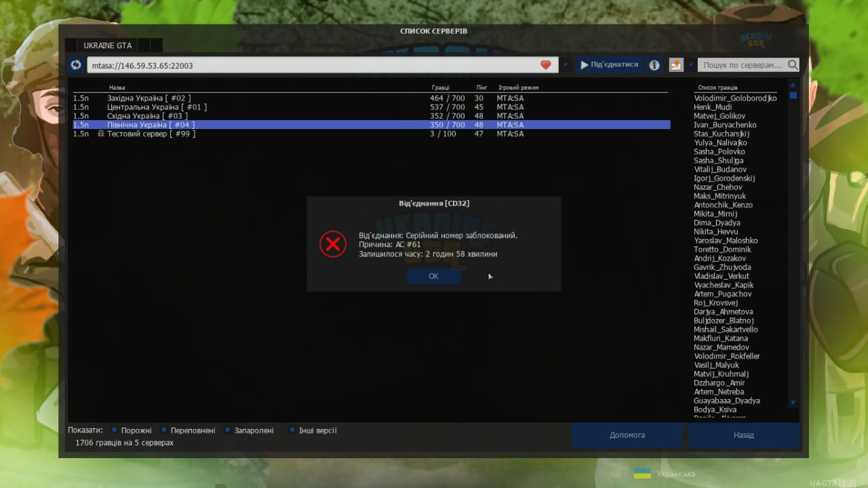
Task: Click player Toretto_Dominik in list
Action: (722, 250)
